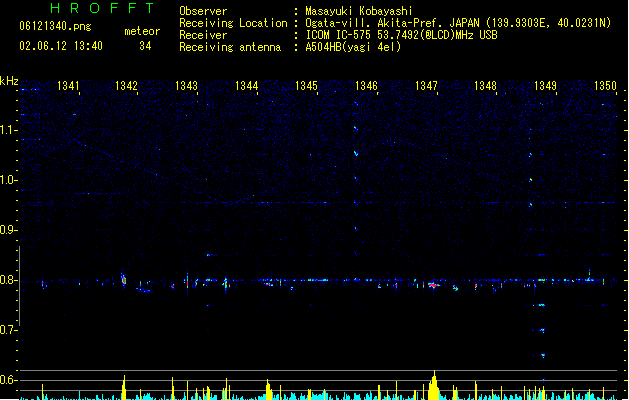Click observer name Masayuki Kobayashi
Screen dimensions: 629x400
[x=359, y=11]
